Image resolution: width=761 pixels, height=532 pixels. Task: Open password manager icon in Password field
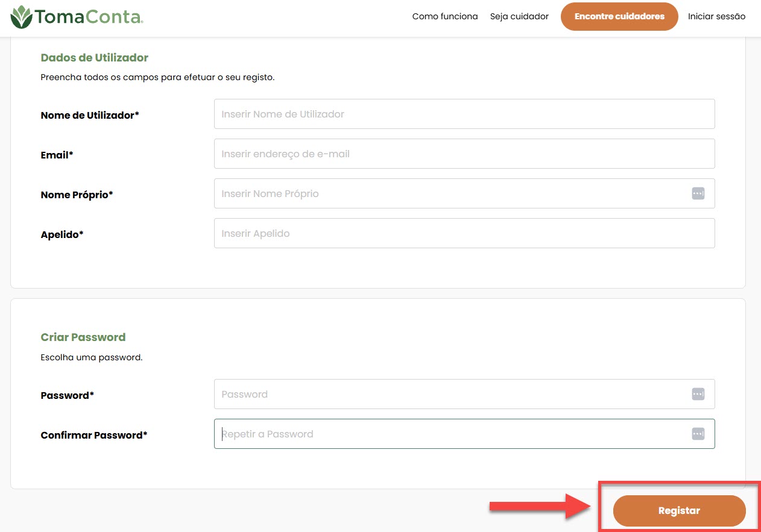pyautogui.click(x=698, y=394)
